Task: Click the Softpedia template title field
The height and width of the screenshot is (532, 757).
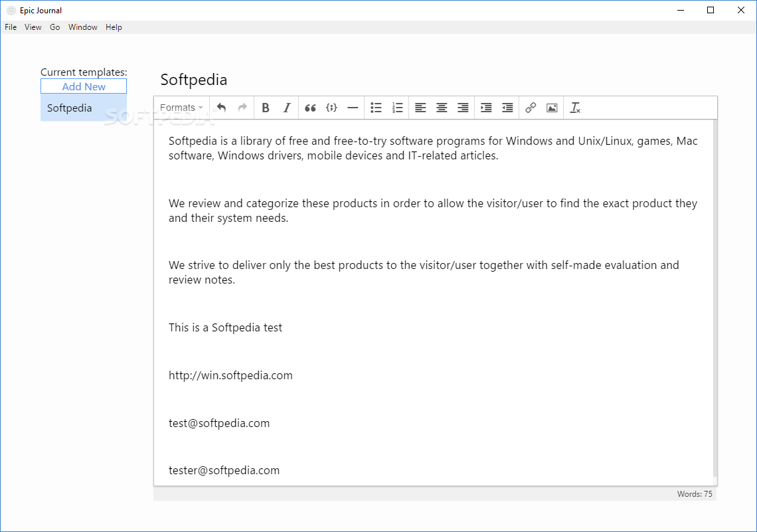Action: [x=194, y=80]
